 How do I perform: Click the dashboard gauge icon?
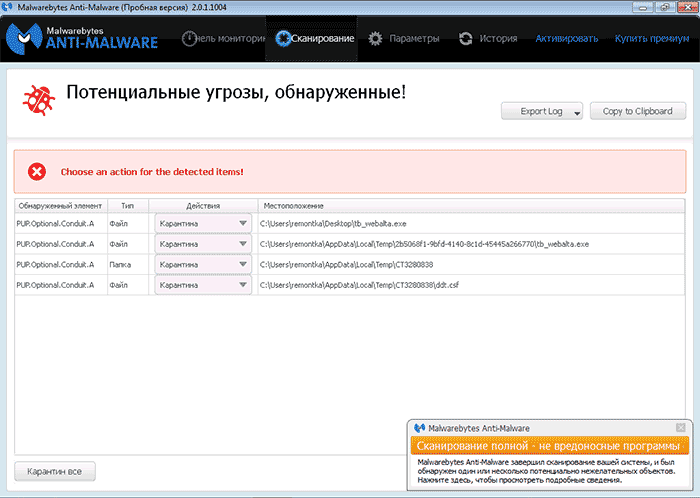pos(189,38)
